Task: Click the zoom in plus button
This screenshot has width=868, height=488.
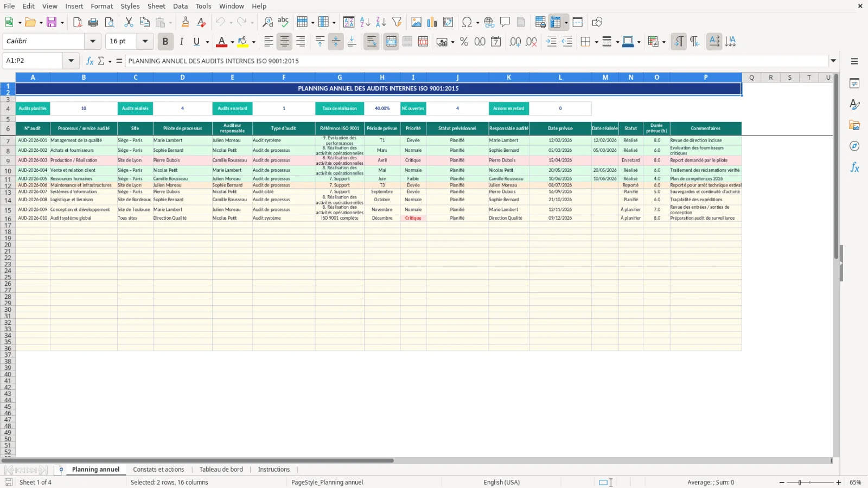Action: pyautogui.click(x=839, y=482)
